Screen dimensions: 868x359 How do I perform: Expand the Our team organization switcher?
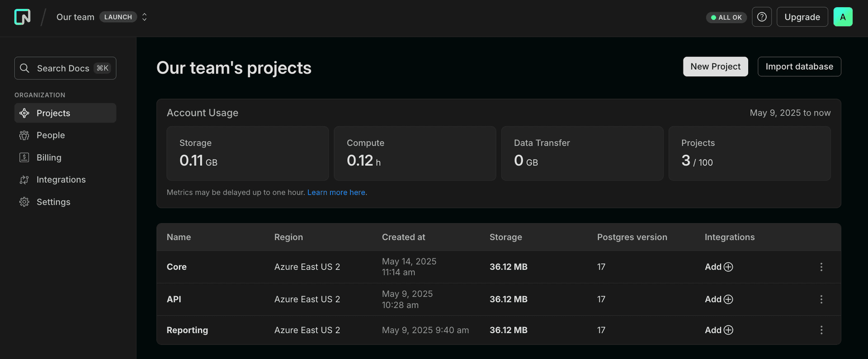[144, 17]
